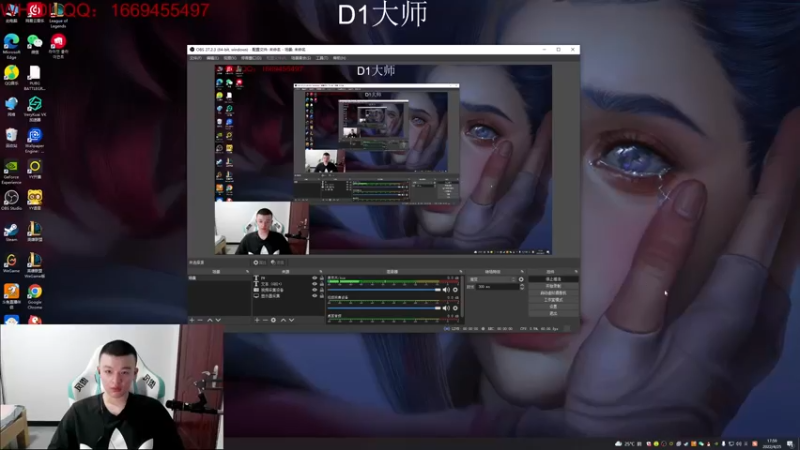Screen dimensions: 800x450
Task: Open the 场景集合(S) Scene Collection menu
Action: [301, 58]
